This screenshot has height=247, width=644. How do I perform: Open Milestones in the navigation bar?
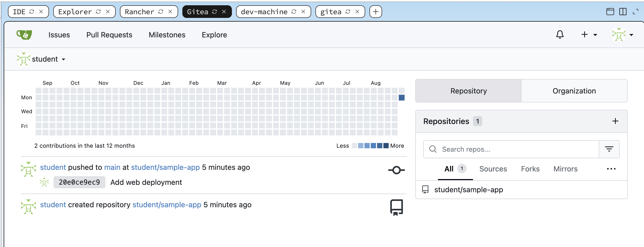pos(167,35)
